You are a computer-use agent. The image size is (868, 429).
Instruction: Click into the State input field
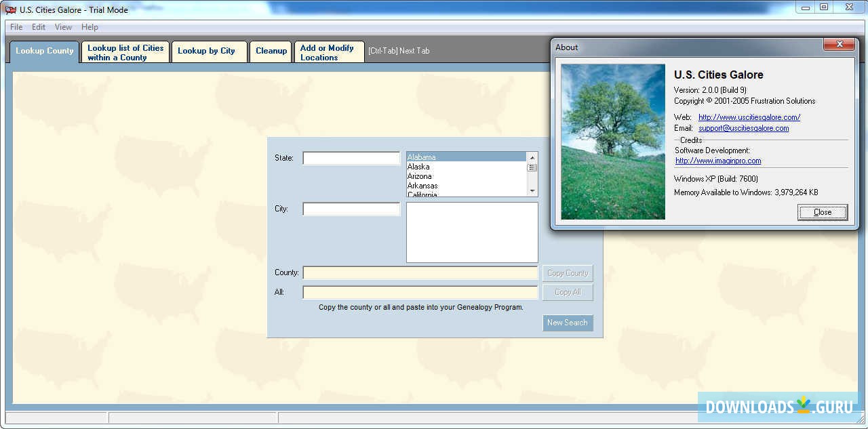tap(351, 158)
